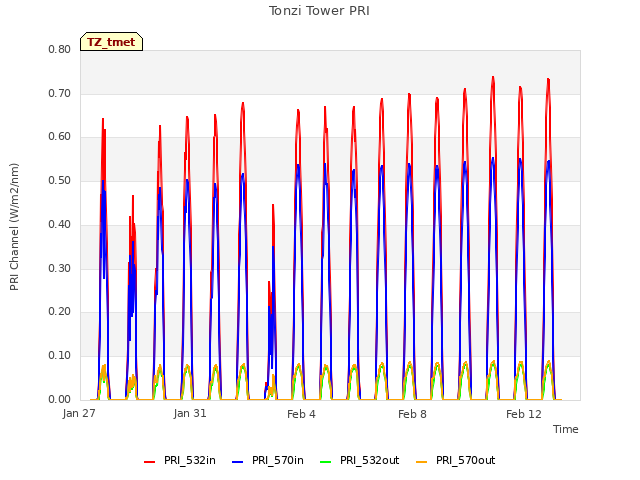The image size is (640, 480).
Task: Click the y-axis label PRI Channel (W/m2/nm)
Action: coord(14,227)
